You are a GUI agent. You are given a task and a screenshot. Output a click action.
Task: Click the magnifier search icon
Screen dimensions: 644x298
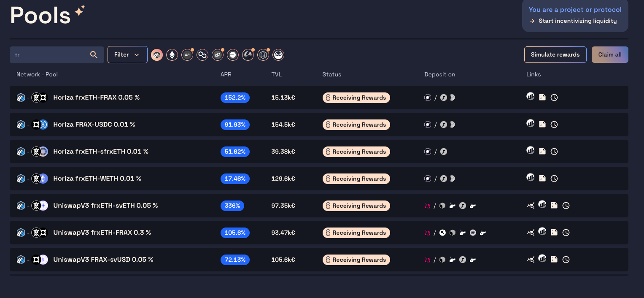click(x=94, y=54)
